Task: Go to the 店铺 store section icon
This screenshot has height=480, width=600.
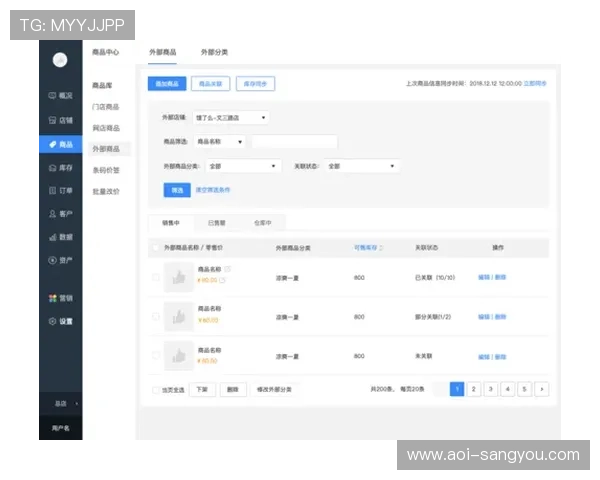Action: (52, 120)
